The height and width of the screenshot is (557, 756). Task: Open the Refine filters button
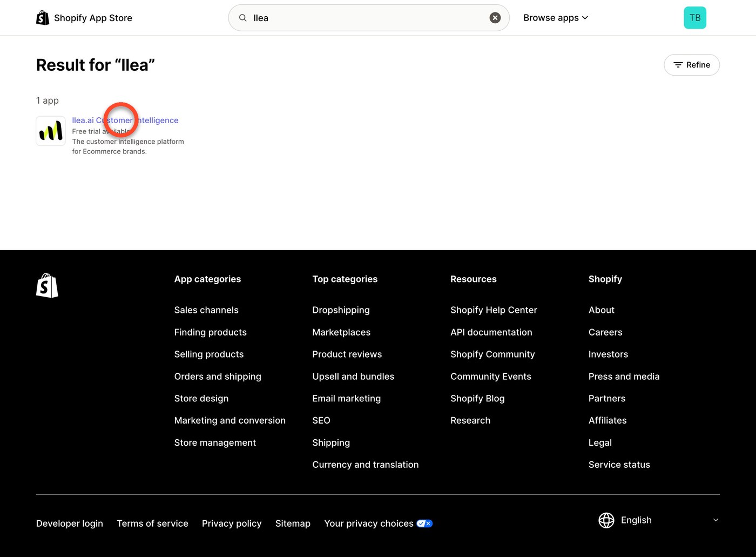pyautogui.click(x=692, y=65)
